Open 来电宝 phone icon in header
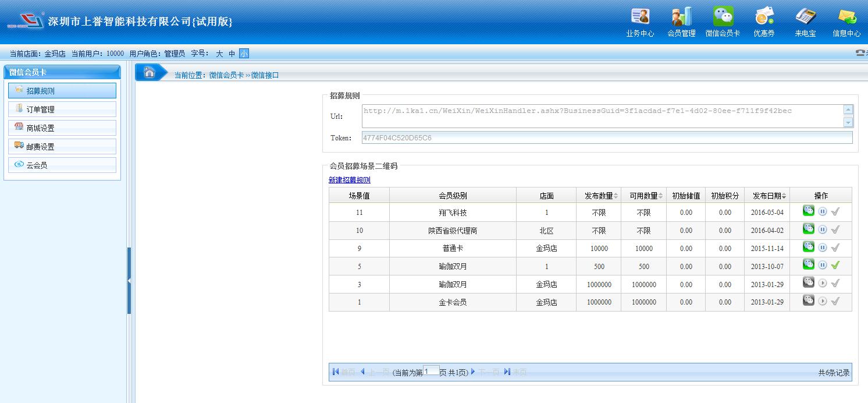The image size is (868, 403). (x=805, y=22)
